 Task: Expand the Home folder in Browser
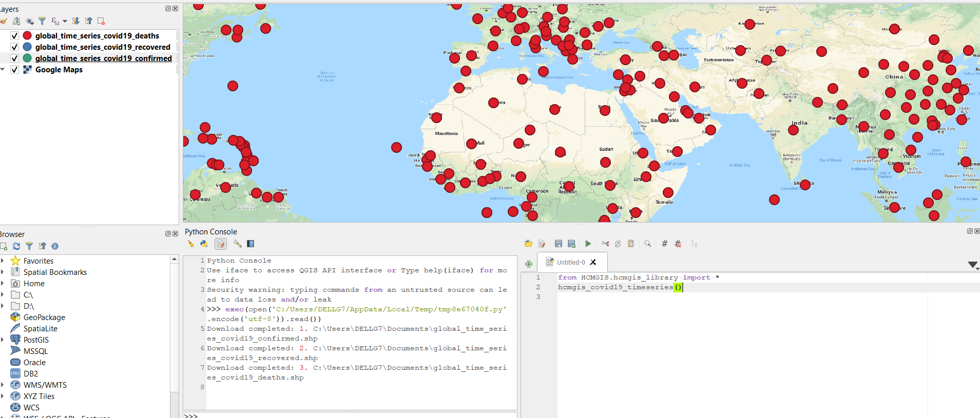coord(3,284)
